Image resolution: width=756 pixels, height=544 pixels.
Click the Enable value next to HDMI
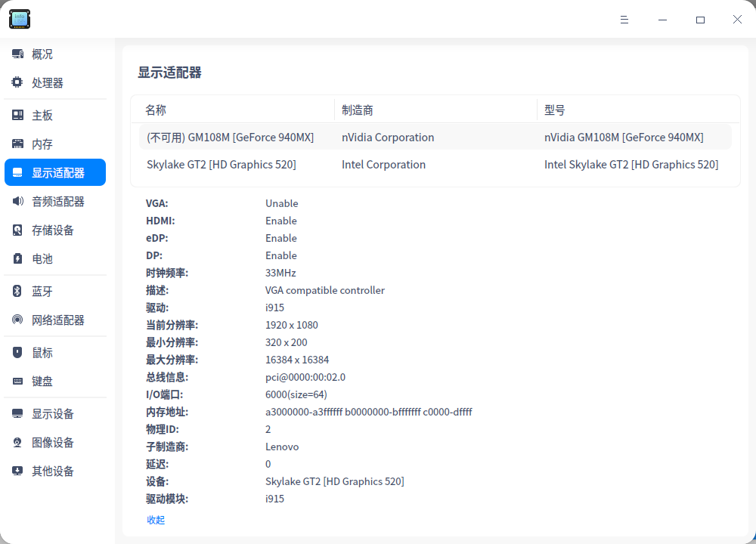281,221
